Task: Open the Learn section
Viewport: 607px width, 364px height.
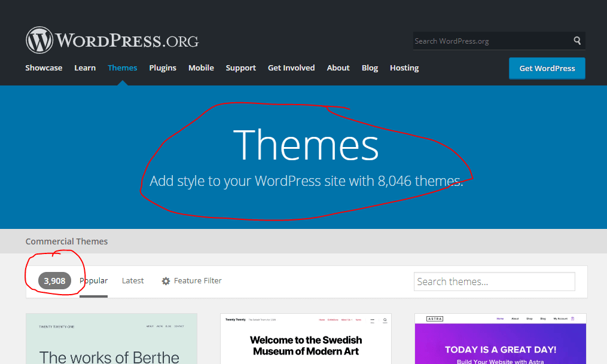Action: click(x=84, y=68)
